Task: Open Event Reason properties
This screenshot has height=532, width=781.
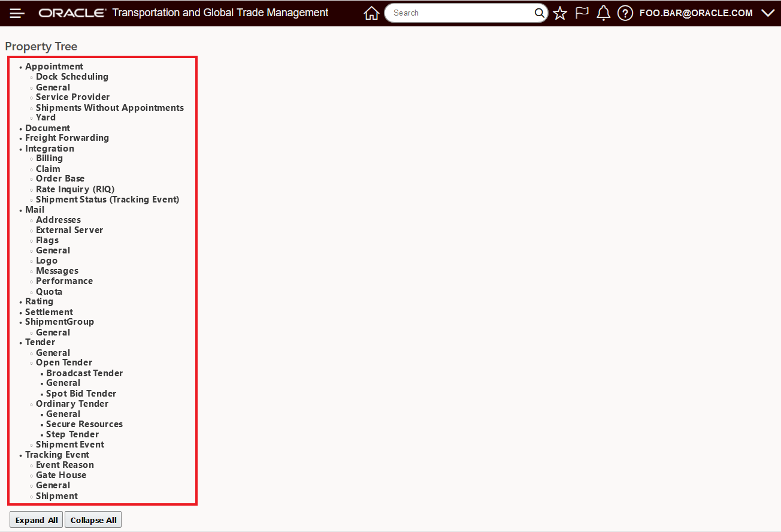Action: click(65, 465)
